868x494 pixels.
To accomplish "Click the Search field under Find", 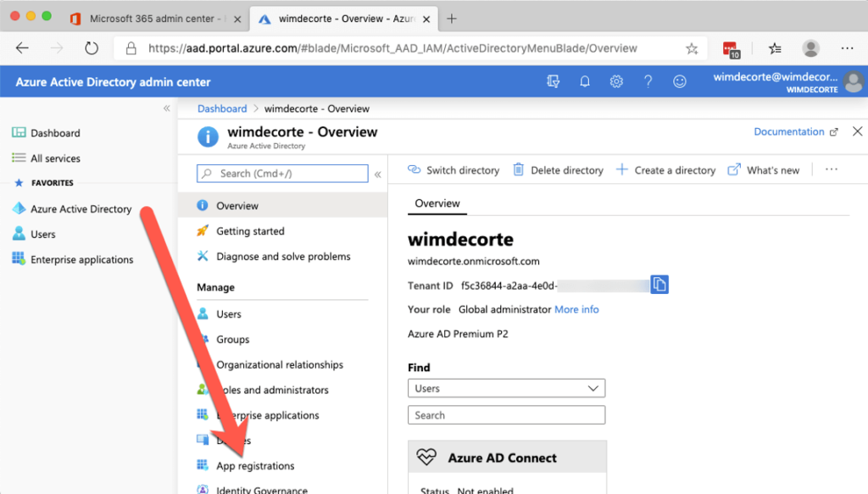I will pos(506,414).
